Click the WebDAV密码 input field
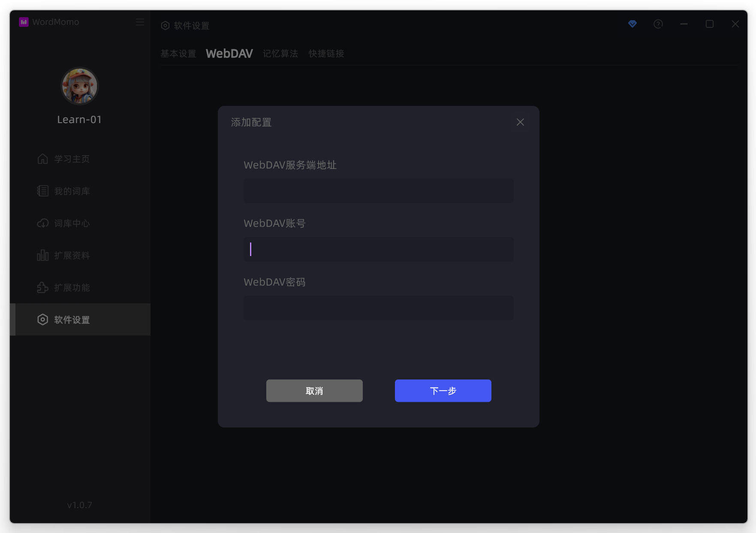 378,308
